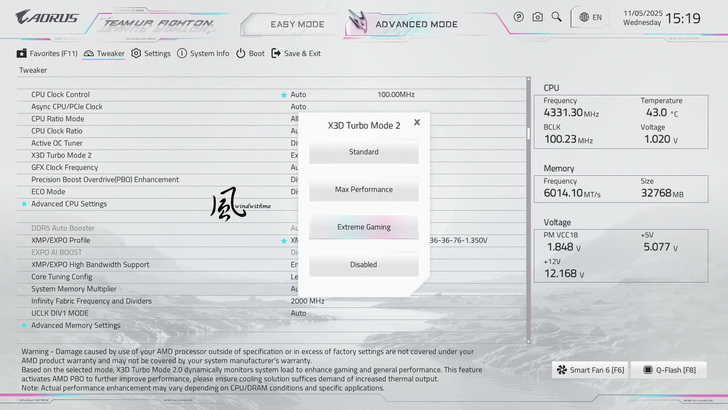
Task: Select Extreme Gaming option
Action: click(364, 227)
